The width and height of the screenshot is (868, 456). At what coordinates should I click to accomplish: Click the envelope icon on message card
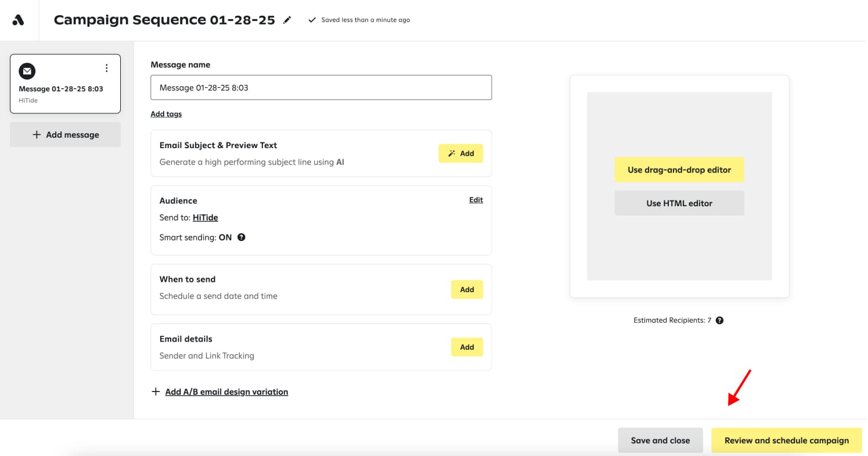pyautogui.click(x=27, y=71)
